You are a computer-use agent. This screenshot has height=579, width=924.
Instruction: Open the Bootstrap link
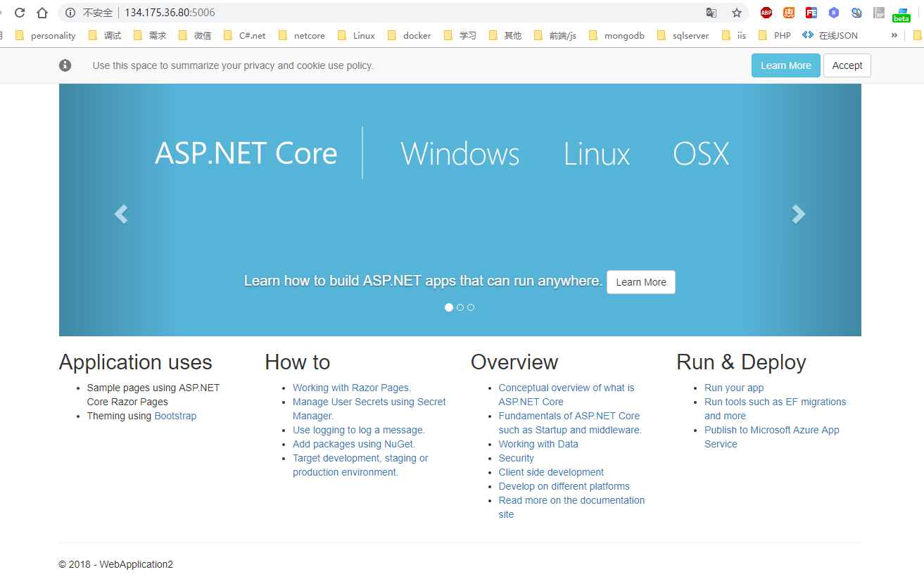(x=175, y=416)
